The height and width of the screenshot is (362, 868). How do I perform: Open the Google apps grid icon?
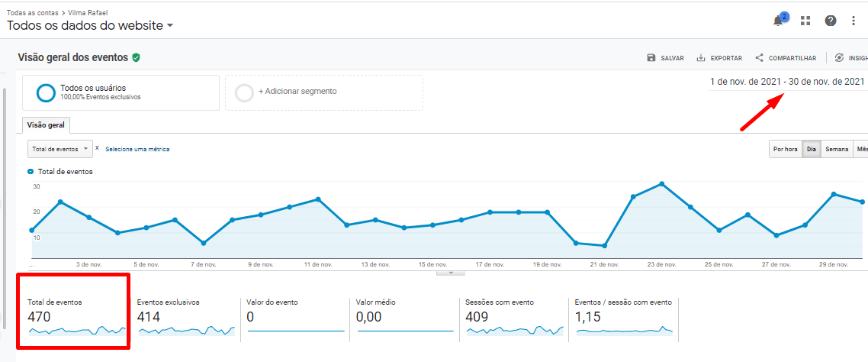[x=805, y=21]
